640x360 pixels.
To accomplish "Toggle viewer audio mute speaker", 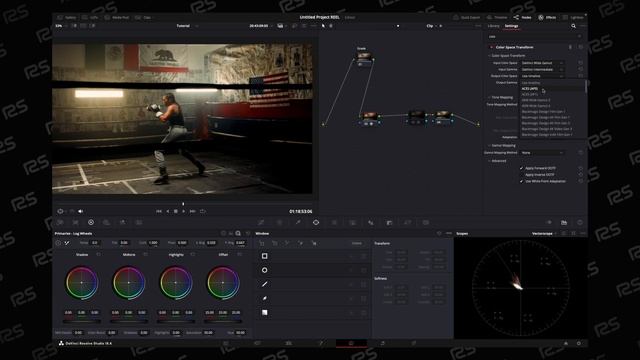I will (80, 211).
